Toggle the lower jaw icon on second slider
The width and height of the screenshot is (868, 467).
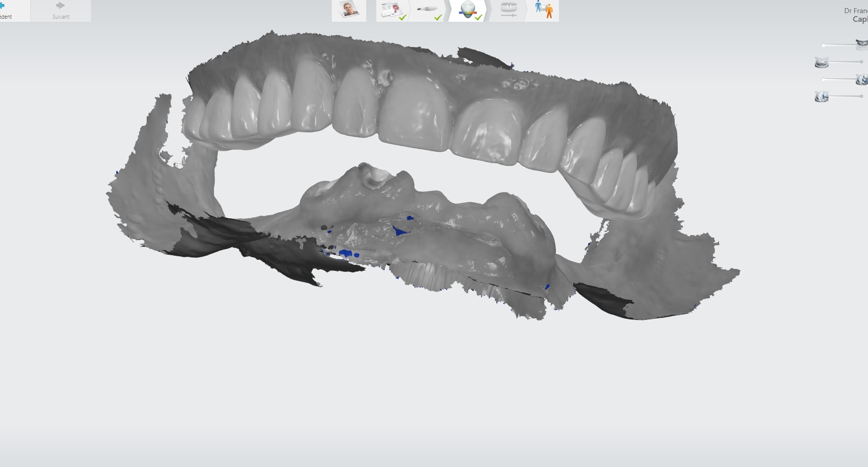point(821,63)
